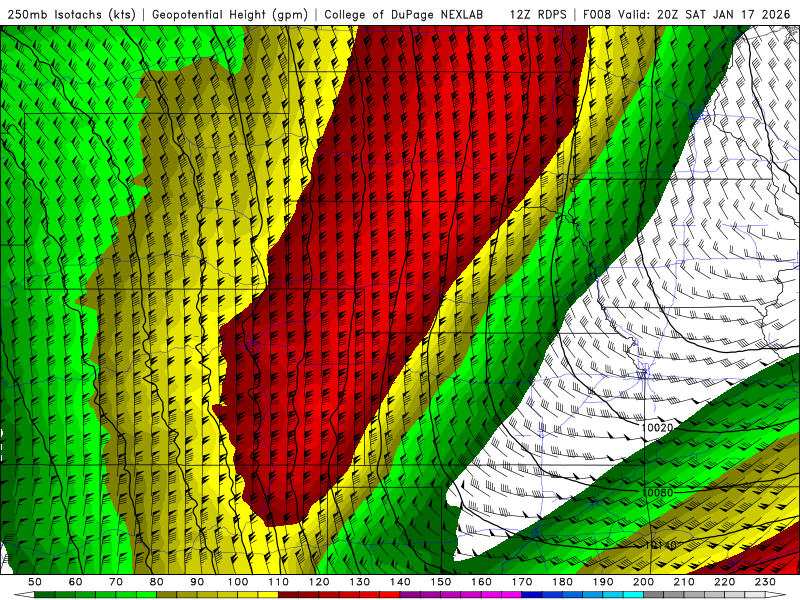This screenshot has height=600, width=800.
Task: Click the 90 value on the color scale
Action: tap(197, 582)
